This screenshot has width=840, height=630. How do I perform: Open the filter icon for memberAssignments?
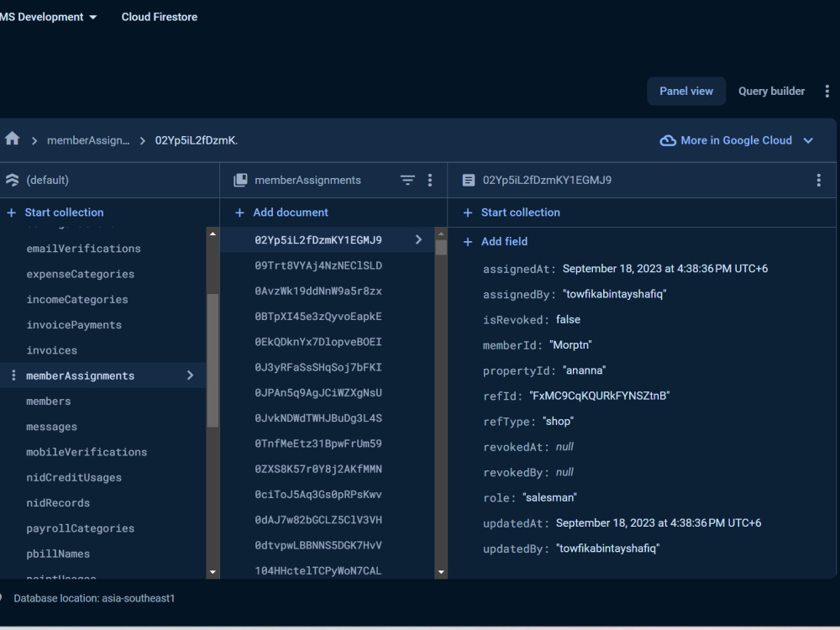(407, 180)
